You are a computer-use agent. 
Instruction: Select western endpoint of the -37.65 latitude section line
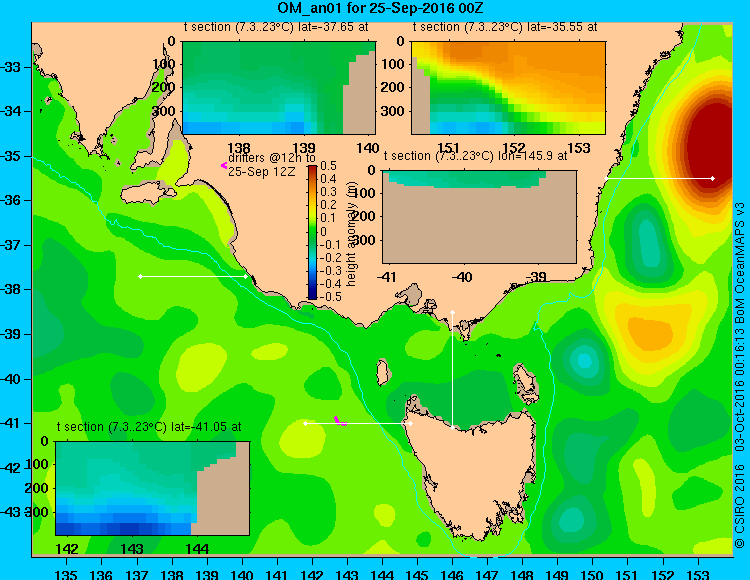(x=140, y=276)
